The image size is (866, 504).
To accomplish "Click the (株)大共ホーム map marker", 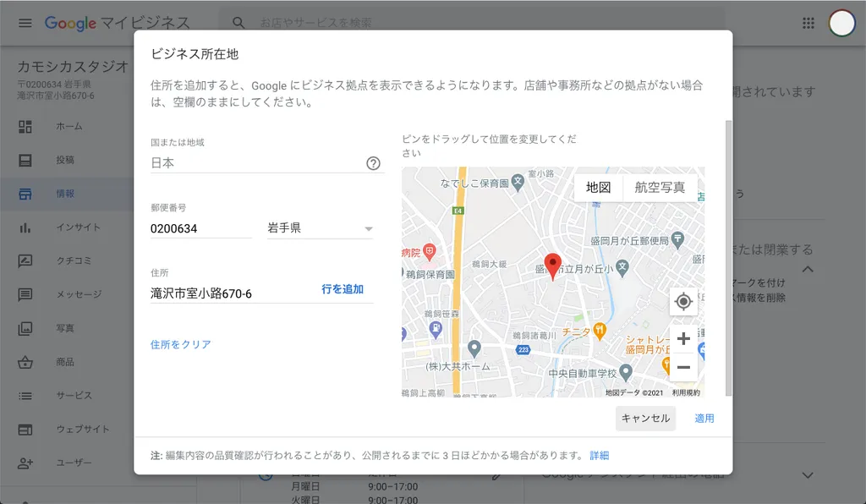I will 474,349.
